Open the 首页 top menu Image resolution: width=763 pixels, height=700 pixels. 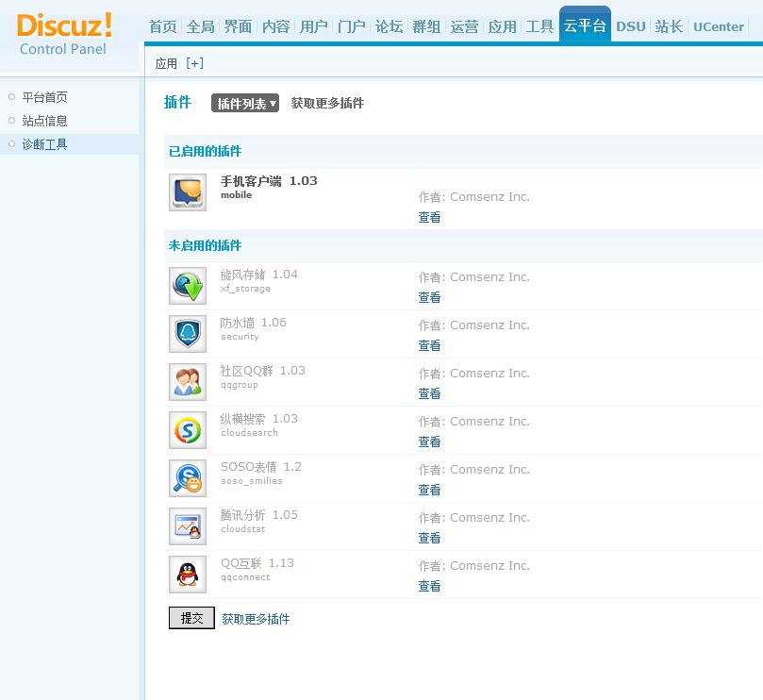(x=162, y=26)
